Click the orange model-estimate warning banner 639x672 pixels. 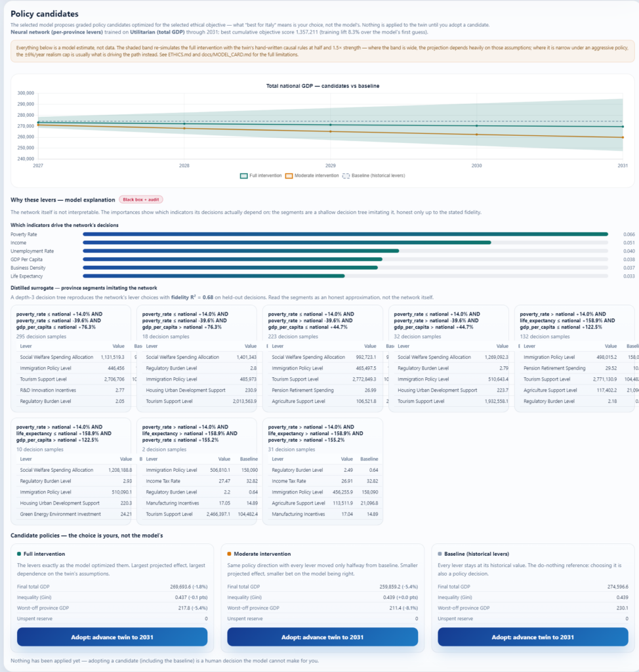pos(322,51)
